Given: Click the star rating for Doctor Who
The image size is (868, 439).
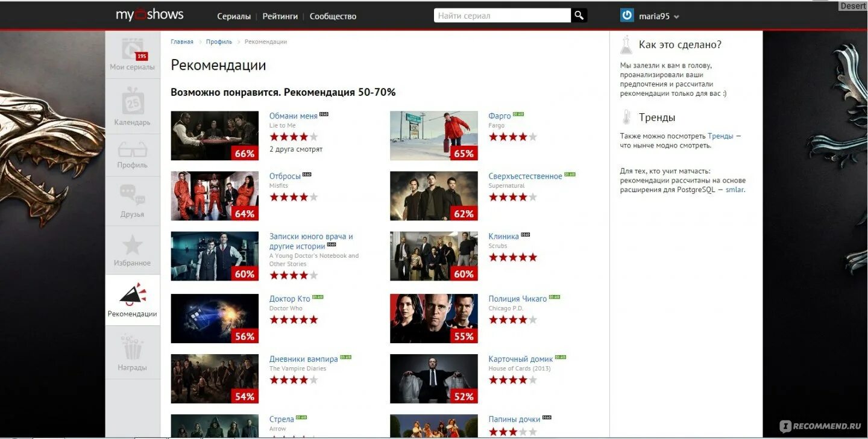Looking at the screenshot, I should [294, 320].
